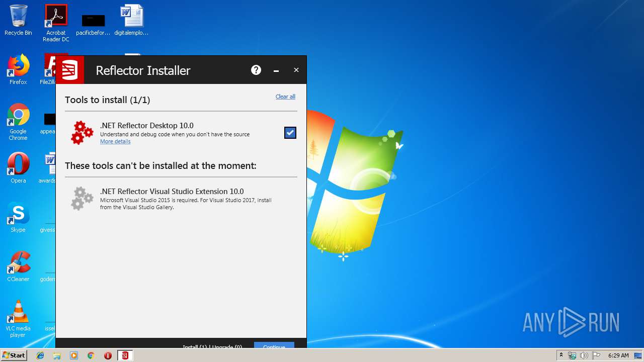Open VLC media player desktop shortcut
644x362 pixels.
point(18,319)
